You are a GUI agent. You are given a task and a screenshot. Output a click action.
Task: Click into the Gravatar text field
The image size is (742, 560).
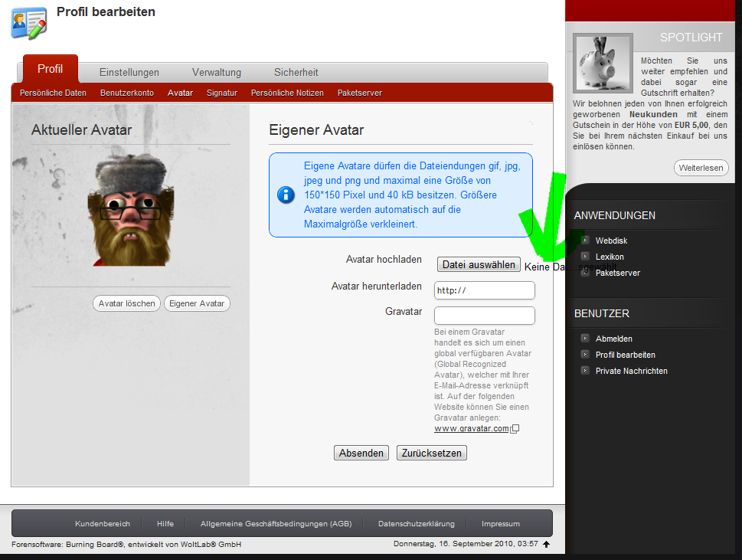[x=484, y=316]
